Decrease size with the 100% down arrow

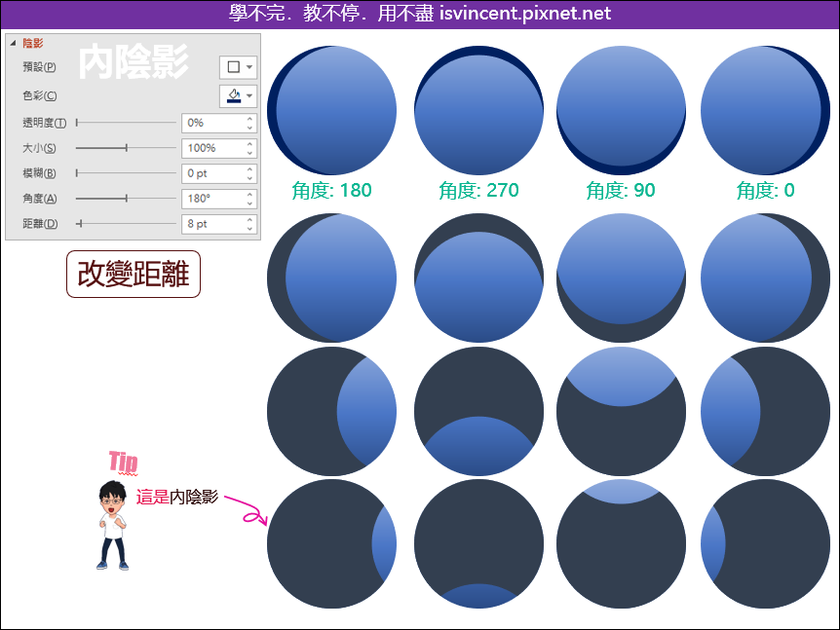point(249,153)
